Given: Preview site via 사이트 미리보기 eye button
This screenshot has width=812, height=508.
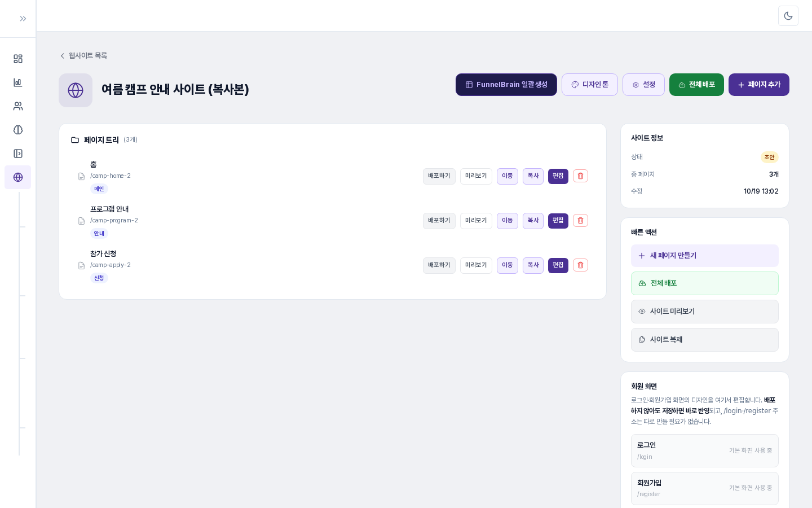Looking at the screenshot, I should (705, 312).
